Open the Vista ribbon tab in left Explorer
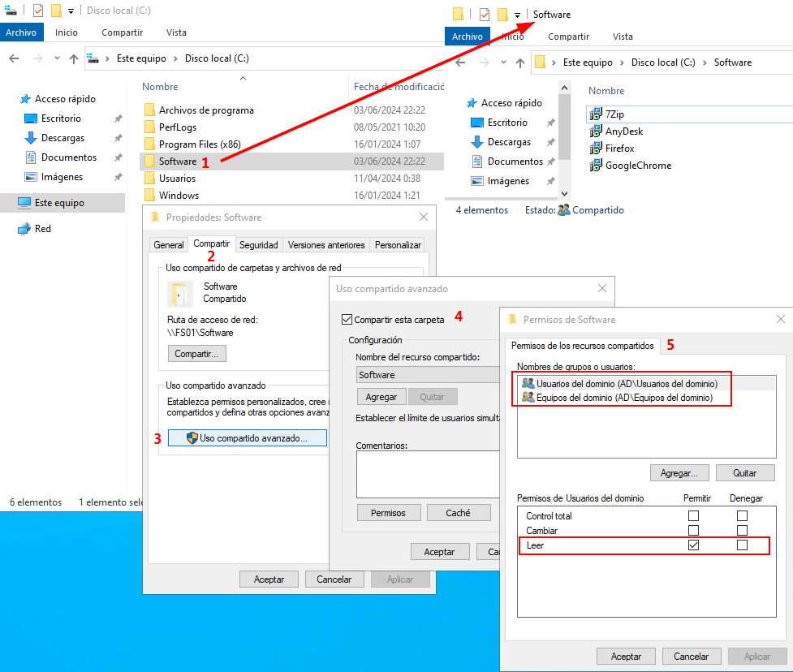Image resolution: width=793 pixels, height=672 pixels. (x=176, y=32)
